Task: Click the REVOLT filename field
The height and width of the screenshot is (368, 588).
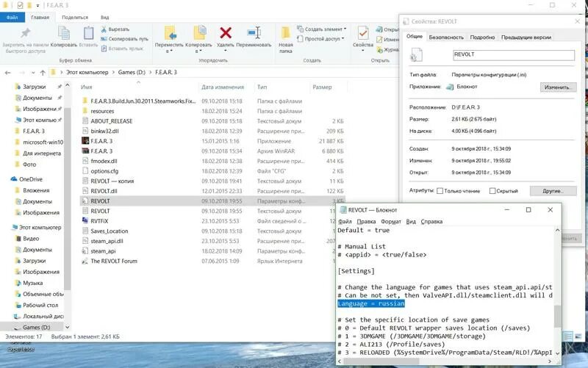Action: pyautogui.click(x=513, y=55)
